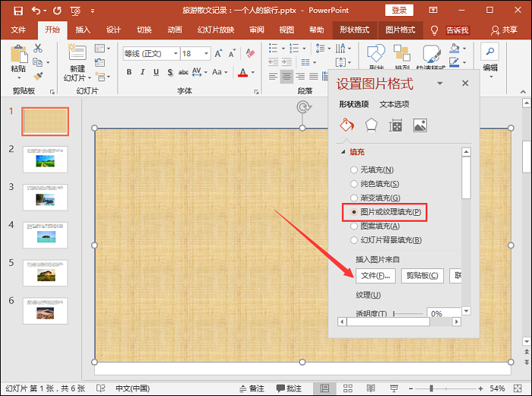The width and height of the screenshot is (532, 396).
Task: Open the Design ribbon tab
Action: [113, 30]
